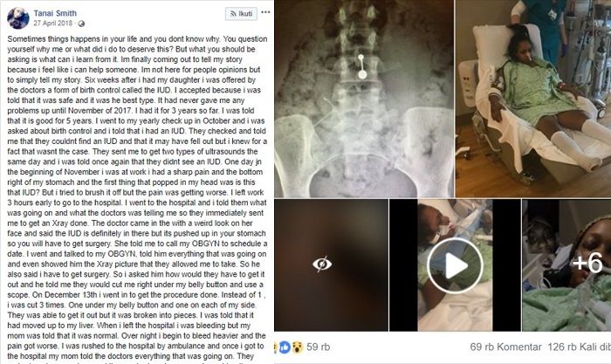The image size is (611, 364).
Task: Show the 69 rb Komentar comments
Action: pyautogui.click(x=505, y=347)
